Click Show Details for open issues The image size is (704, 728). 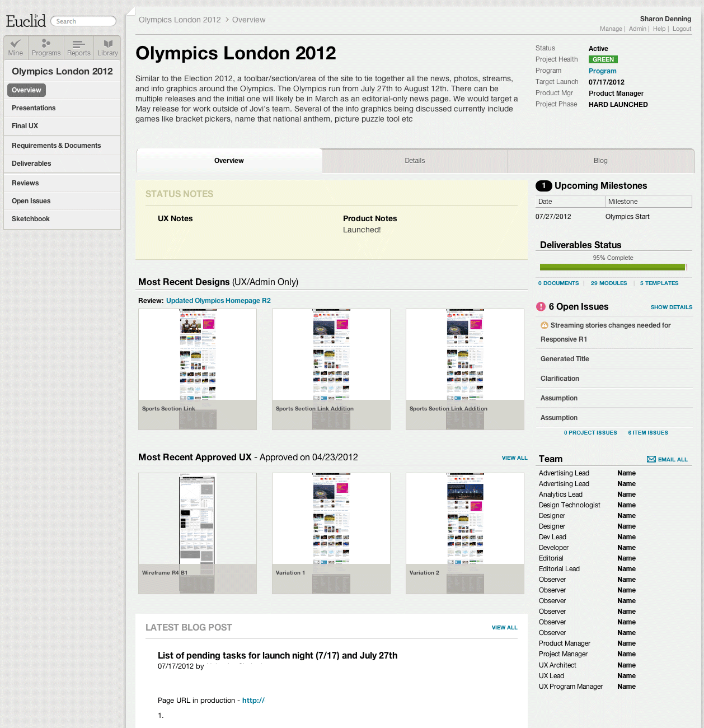pos(672,307)
